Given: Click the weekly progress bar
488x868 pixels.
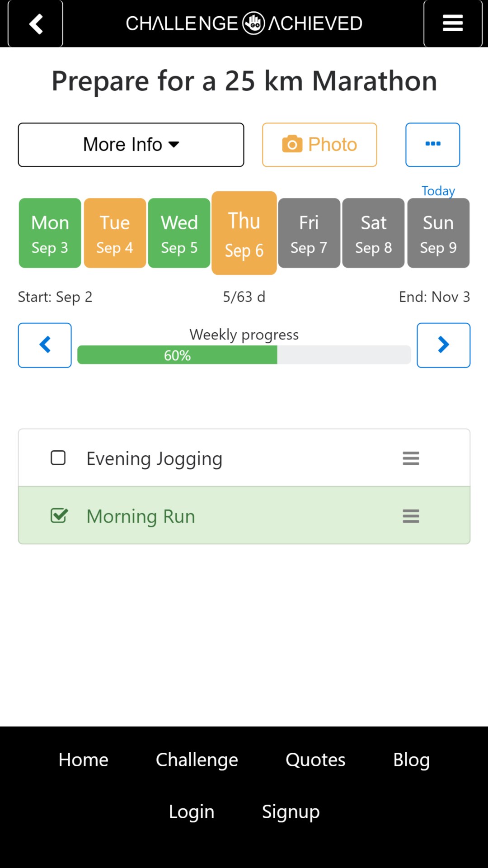Looking at the screenshot, I should click(244, 355).
